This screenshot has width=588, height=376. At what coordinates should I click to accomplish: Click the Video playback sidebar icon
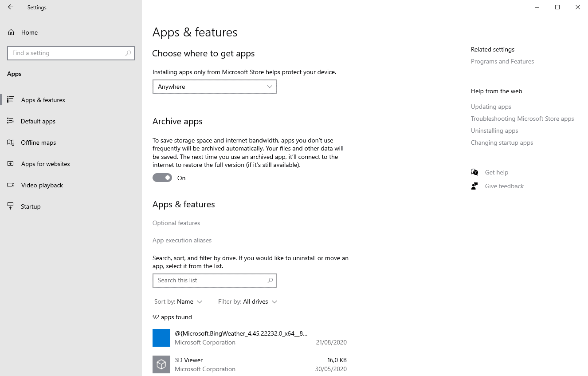pyautogui.click(x=11, y=185)
